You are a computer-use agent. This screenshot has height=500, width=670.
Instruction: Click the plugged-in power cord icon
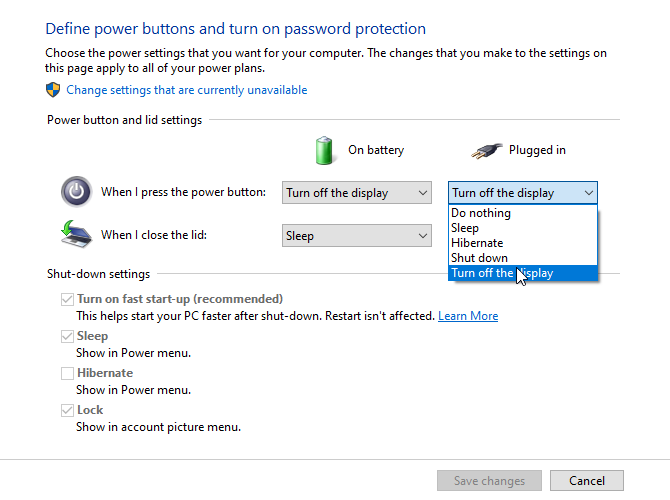[485, 150]
